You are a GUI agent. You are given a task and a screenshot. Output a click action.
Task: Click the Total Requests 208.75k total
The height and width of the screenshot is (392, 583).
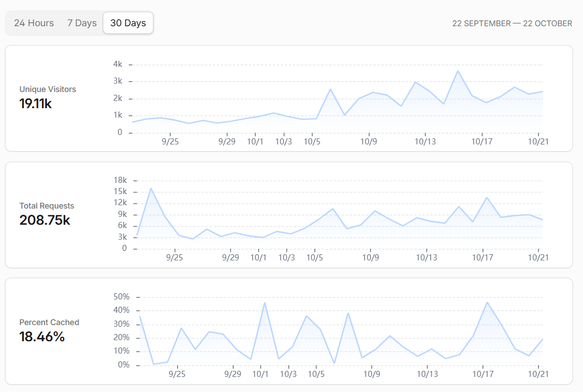45,220
